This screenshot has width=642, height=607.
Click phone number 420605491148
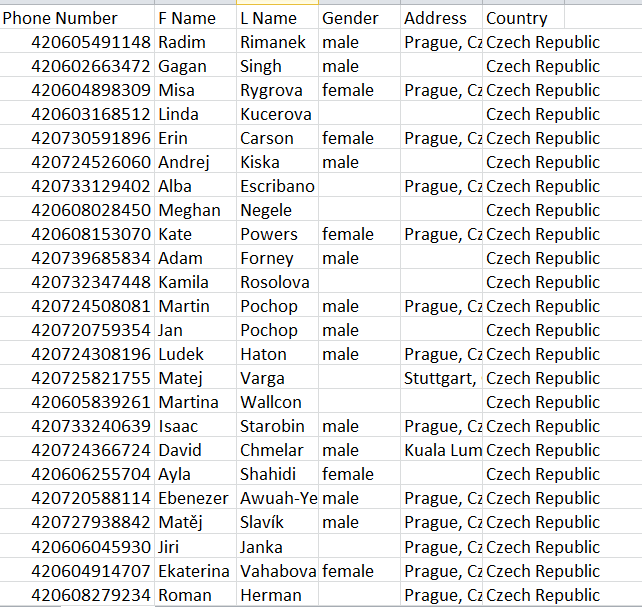tap(77, 42)
